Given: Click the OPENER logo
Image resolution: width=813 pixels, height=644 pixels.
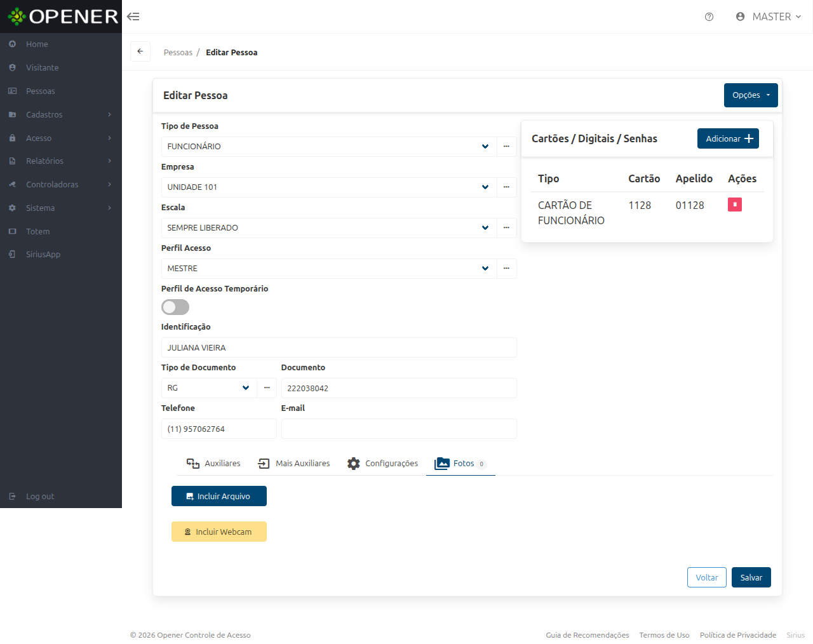Looking at the screenshot, I should pos(63,17).
